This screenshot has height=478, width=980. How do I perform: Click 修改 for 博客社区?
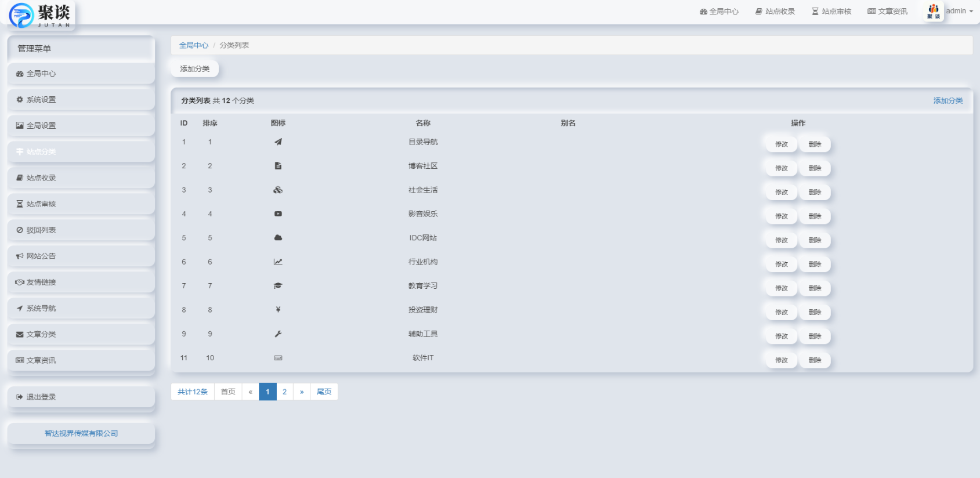[782, 168]
